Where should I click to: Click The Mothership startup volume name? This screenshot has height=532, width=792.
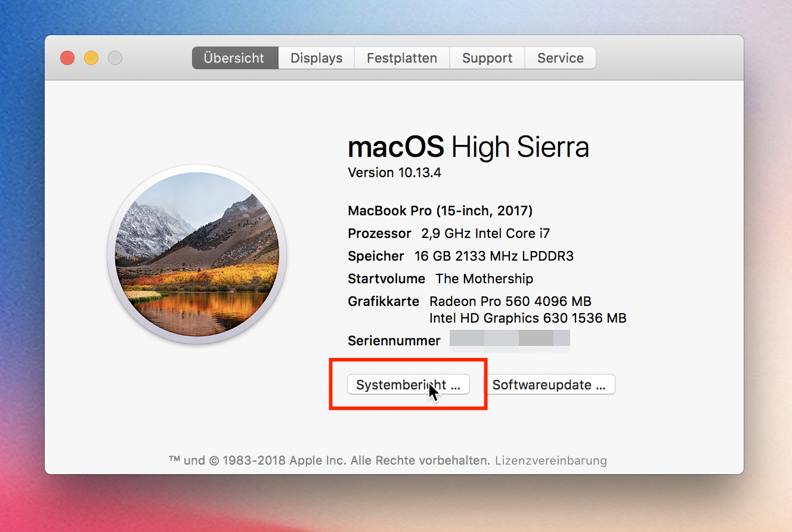pyautogui.click(x=484, y=279)
